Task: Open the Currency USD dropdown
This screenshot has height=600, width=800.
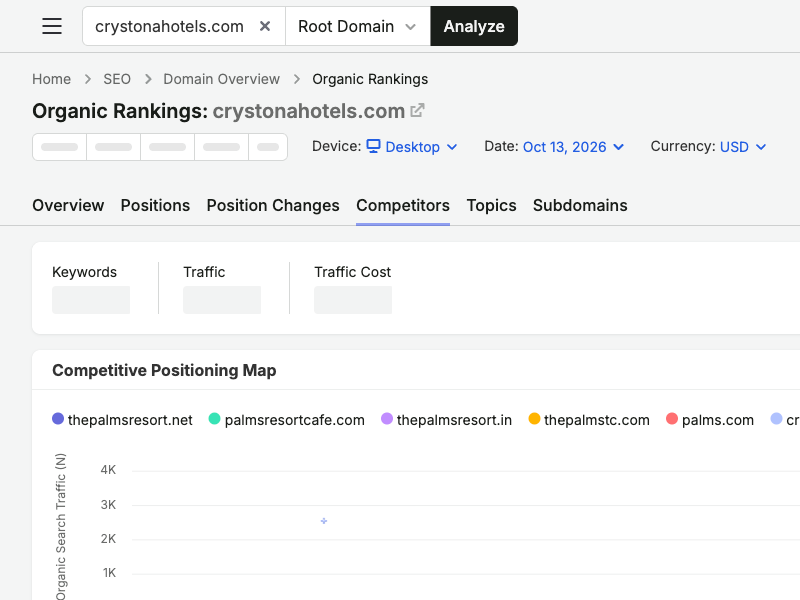Action: coord(743,147)
